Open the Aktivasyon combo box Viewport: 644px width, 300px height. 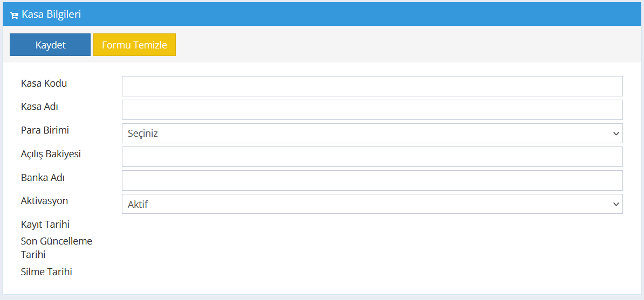coord(372,204)
